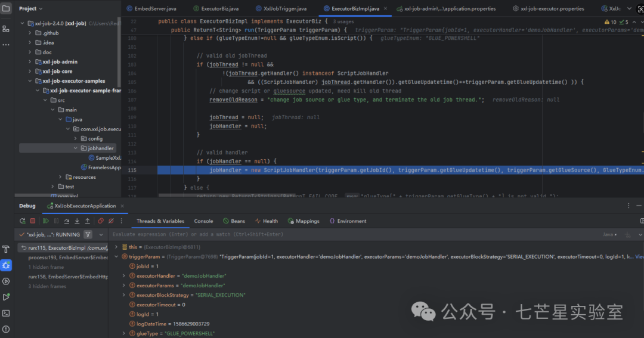This screenshot has width=644, height=338.
Task: Click the threads filter funnel icon
Action: pyautogui.click(x=88, y=234)
